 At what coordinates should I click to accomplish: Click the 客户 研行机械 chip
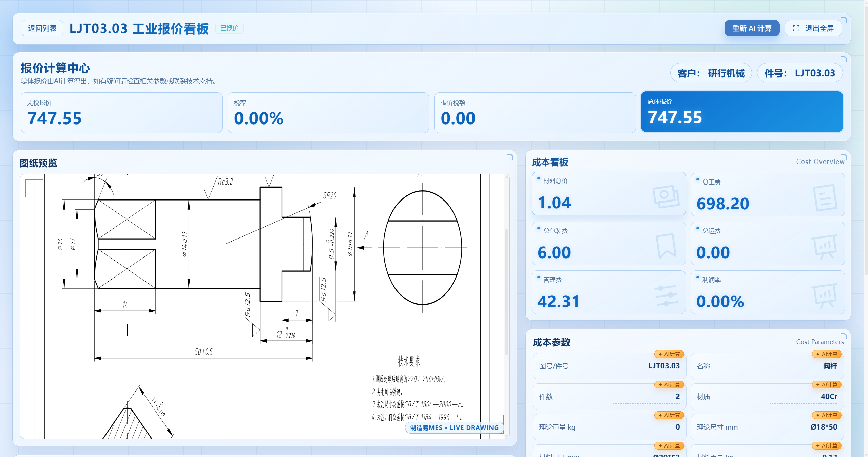click(711, 73)
